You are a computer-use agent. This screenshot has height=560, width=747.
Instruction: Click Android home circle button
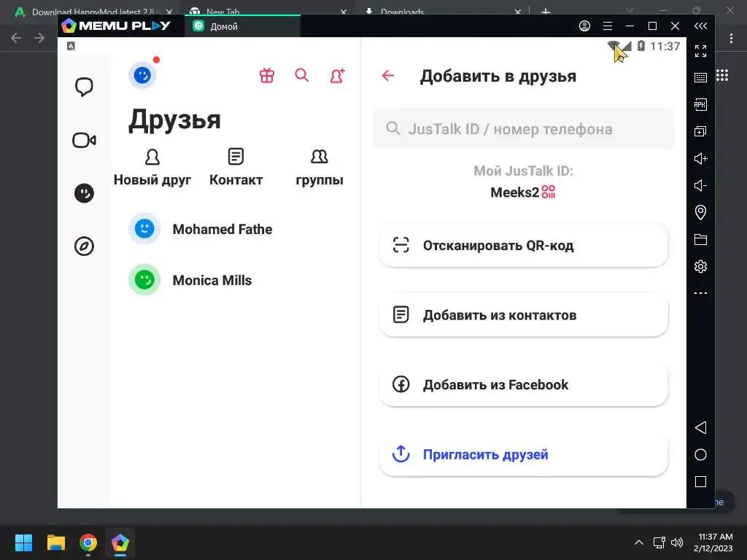click(700, 455)
